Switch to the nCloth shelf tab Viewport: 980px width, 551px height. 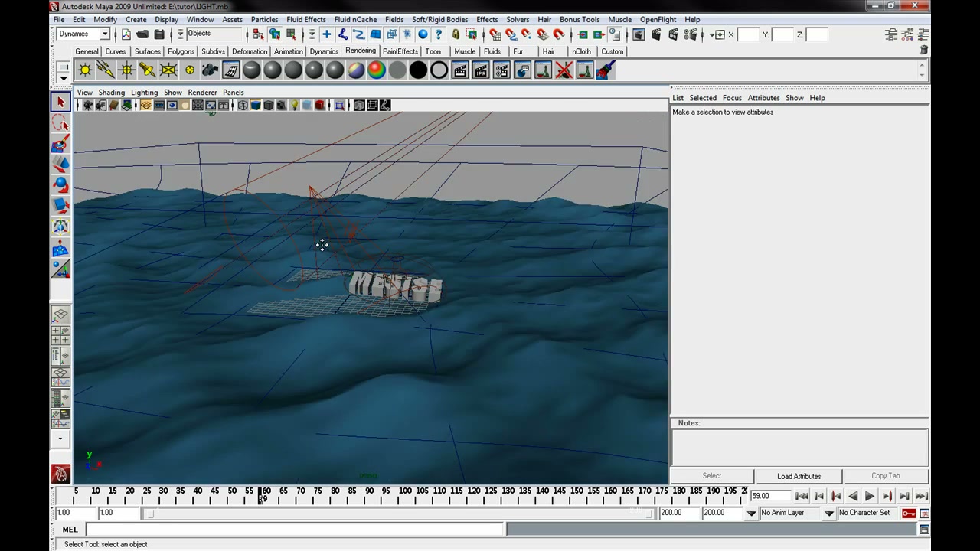point(581,51)
